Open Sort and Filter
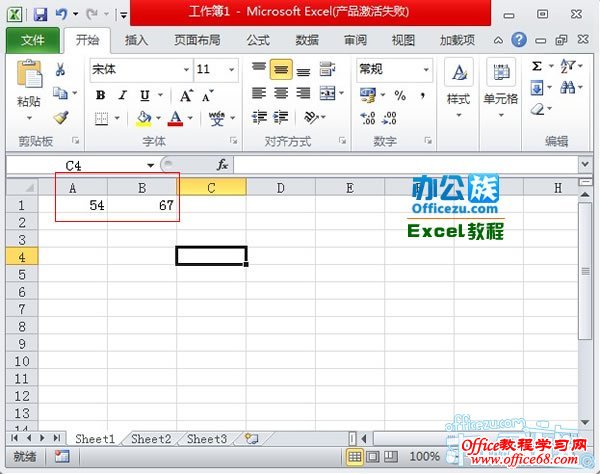Image resolution: width=600 pixels, height=474 pixels. click(x=568, y=66)
